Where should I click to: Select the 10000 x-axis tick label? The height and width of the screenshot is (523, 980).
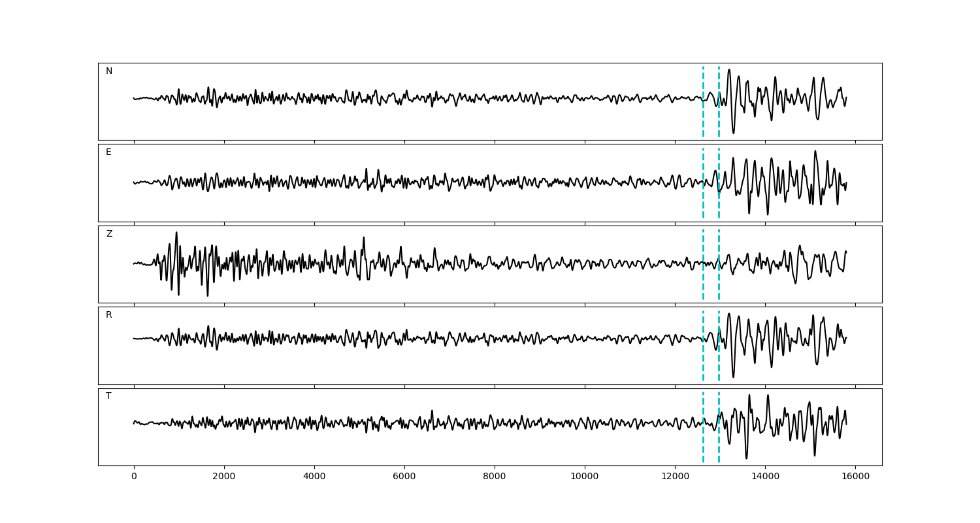pyautogui.click(x=585, y=477)
